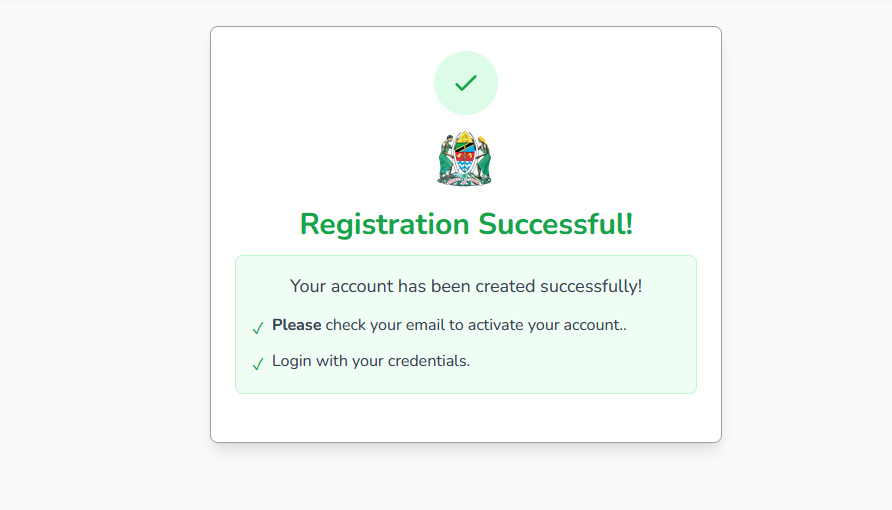
Task: Click the word "Successful!" in the heading
Action: click(555, 224)
